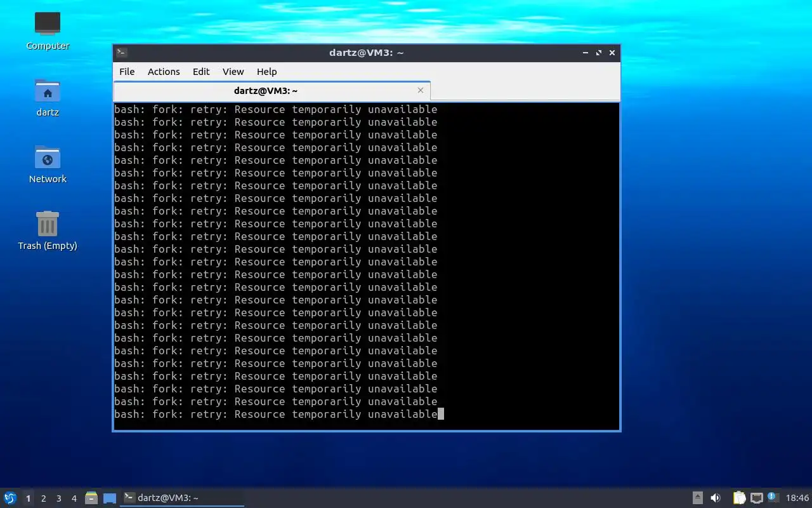Open the clipboard manager tray icon
The width and height of the screenshot is (812, 508).
pyautogui.click(x=739, y=498)
